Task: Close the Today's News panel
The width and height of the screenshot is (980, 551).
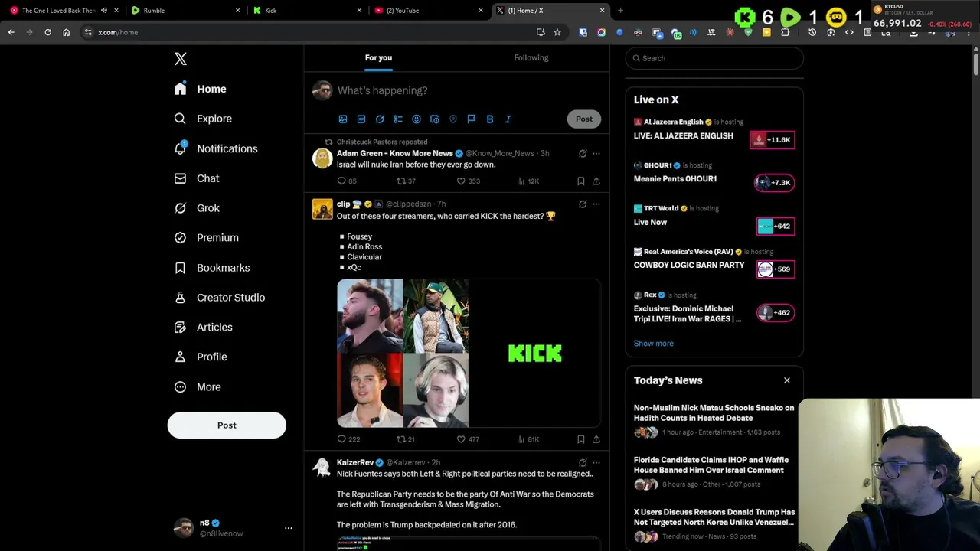Action: [786, 380]
